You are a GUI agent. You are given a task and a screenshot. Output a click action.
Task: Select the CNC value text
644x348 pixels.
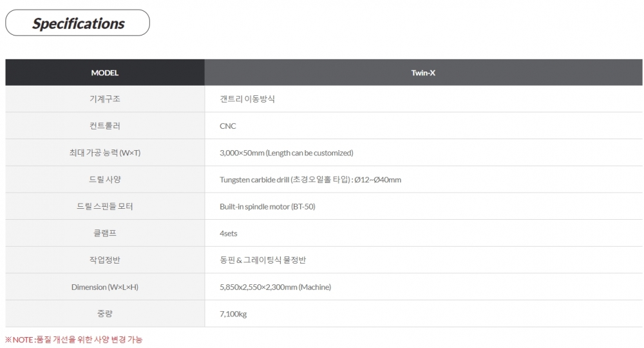pos(228,126)
